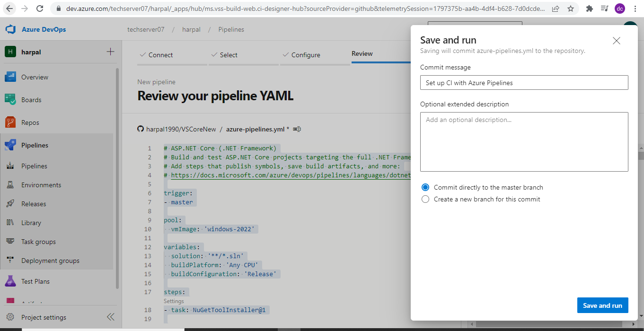
Task: Click the Optional extended description text area
Action: [x=524, y=141]
